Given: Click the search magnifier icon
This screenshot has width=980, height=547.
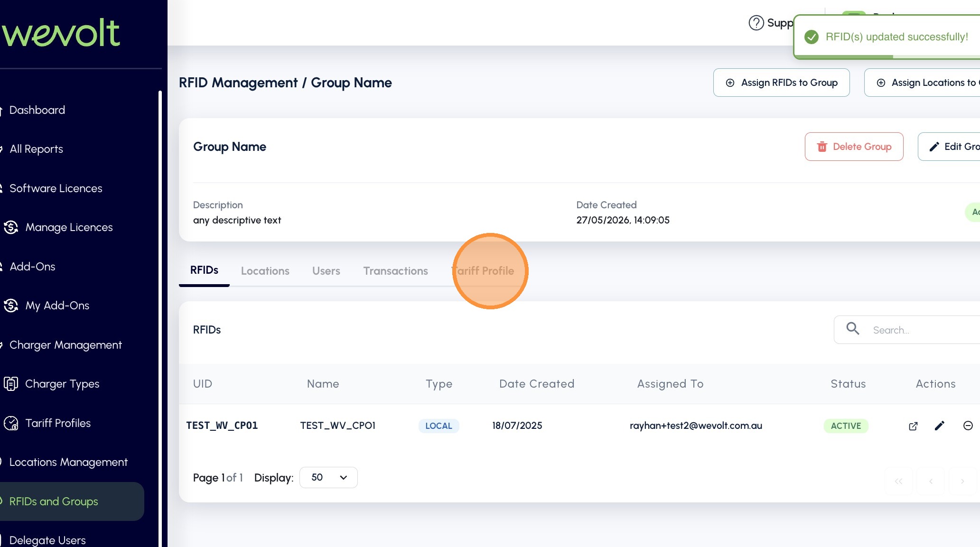Looking at the screenshot, I should point(853,328).
